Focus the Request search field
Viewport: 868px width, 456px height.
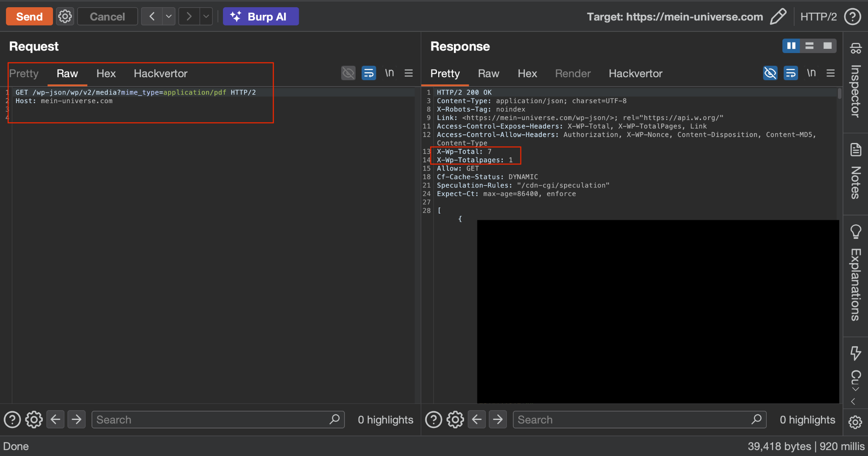[x=218, y=420]
